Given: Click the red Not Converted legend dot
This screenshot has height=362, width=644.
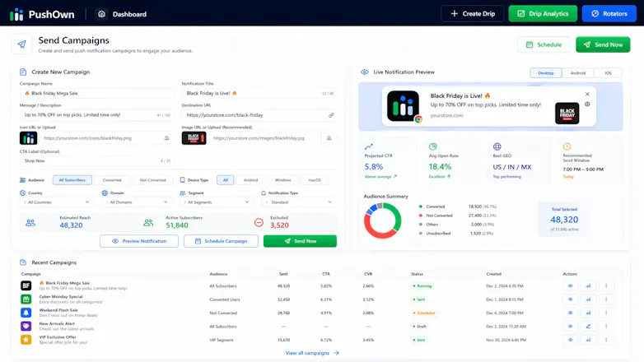Looking at the screenshot, I should coord(421,216).
